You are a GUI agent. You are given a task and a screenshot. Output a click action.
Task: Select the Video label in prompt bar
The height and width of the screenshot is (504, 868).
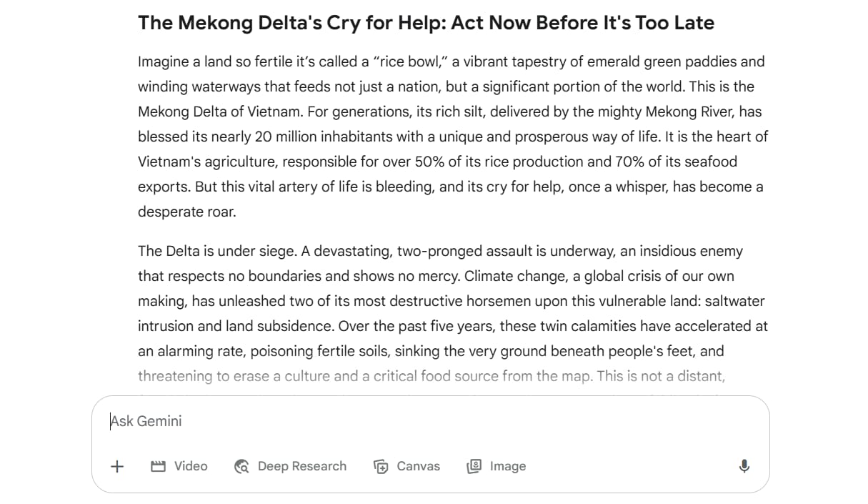[191, 466]
